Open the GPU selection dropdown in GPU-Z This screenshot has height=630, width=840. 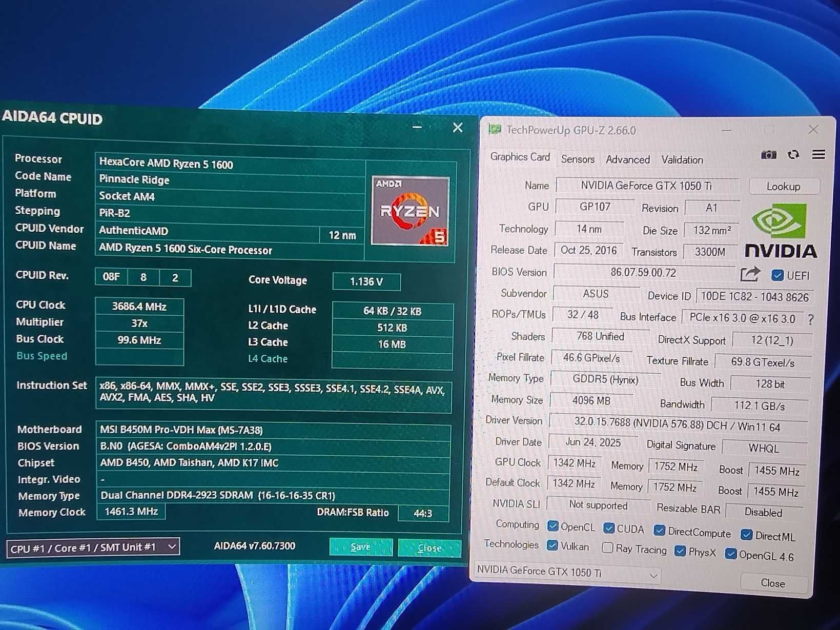click(566, 573)
